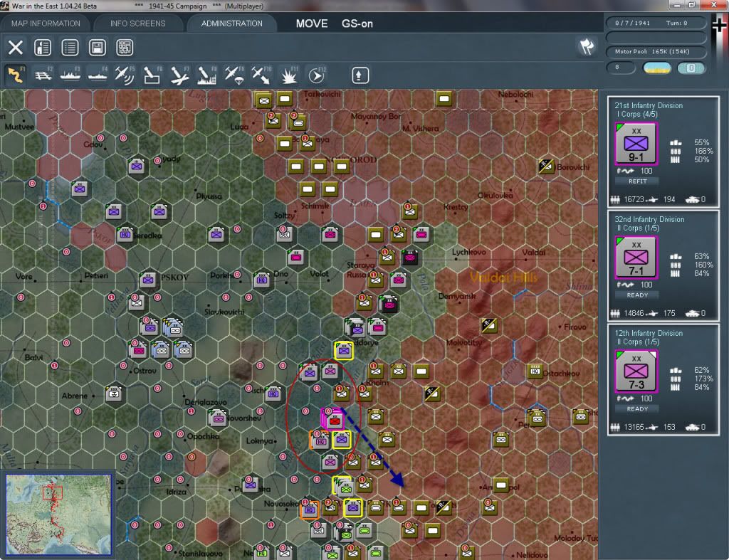Viewport: 729px width, 560px height.
Task: Click the 'I Corps (4/5)' HQ link
Action: tap(637, 115)
